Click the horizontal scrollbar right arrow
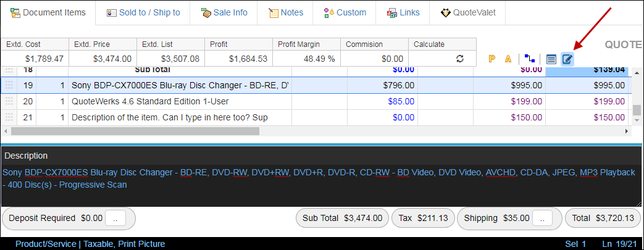644x250 pixels. (627, 131)
